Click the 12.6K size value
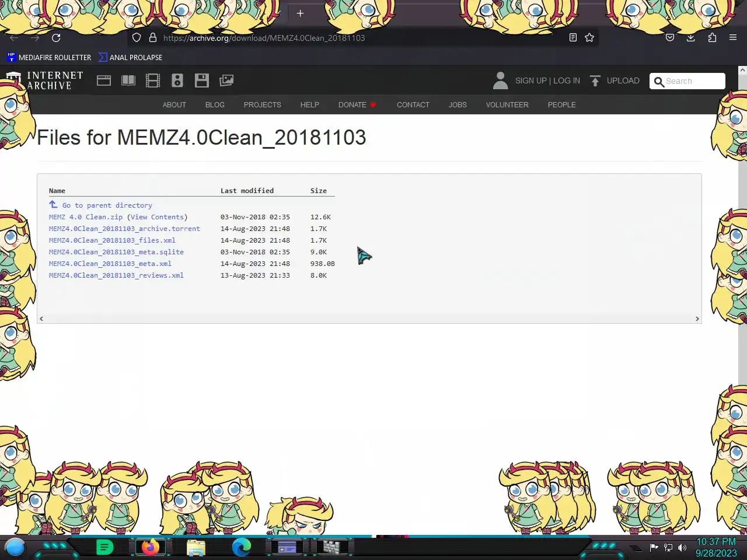This screenshot has width=747, height=560. click(x=320, y=217)
